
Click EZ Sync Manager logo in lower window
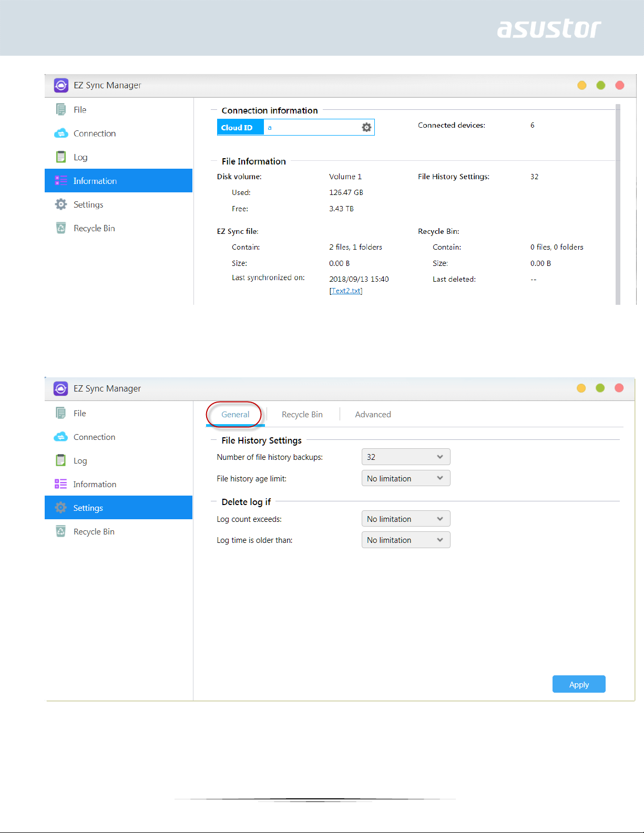(61, 388)
